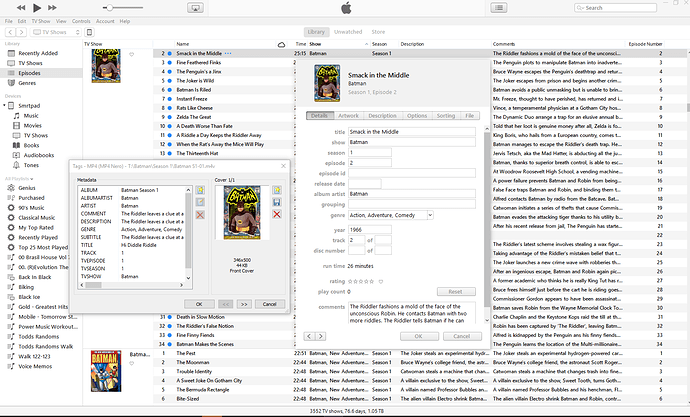Screen dimensions: 690x417
Task: Open the Voice Memos playlist
Action: coord(35,366)
